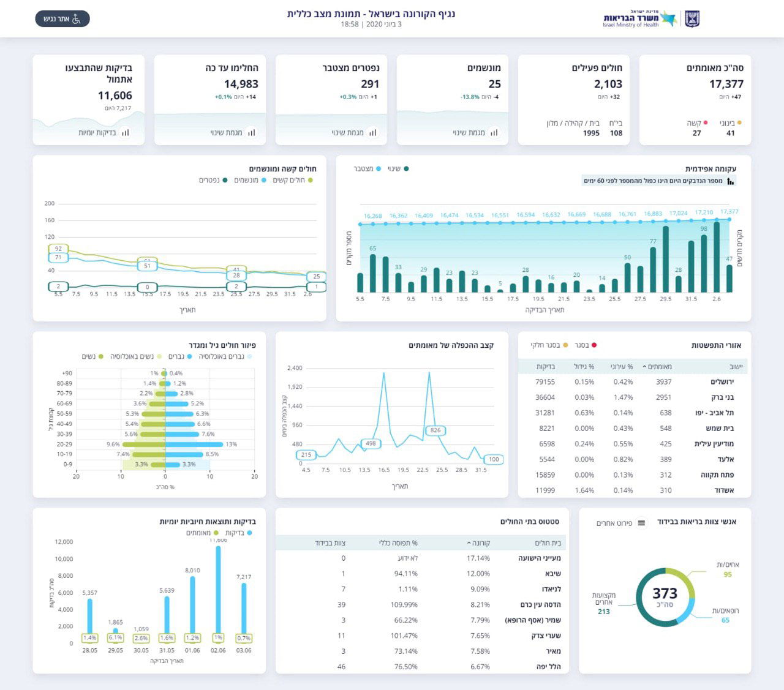Screen dimensions: 784x690
Task: Click the בני ברק row in the spread areas table
Action: point(632,397)
